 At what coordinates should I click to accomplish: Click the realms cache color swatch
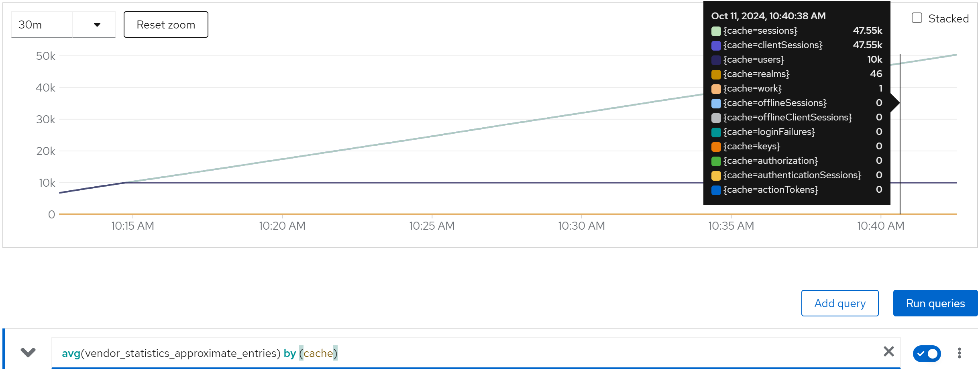coord(716,74)
